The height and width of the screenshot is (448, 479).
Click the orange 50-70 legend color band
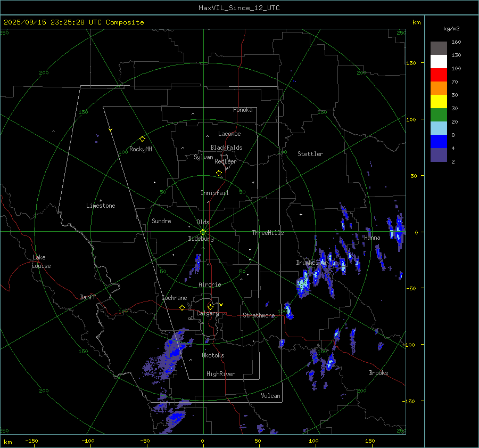click(x=439, y=88)
